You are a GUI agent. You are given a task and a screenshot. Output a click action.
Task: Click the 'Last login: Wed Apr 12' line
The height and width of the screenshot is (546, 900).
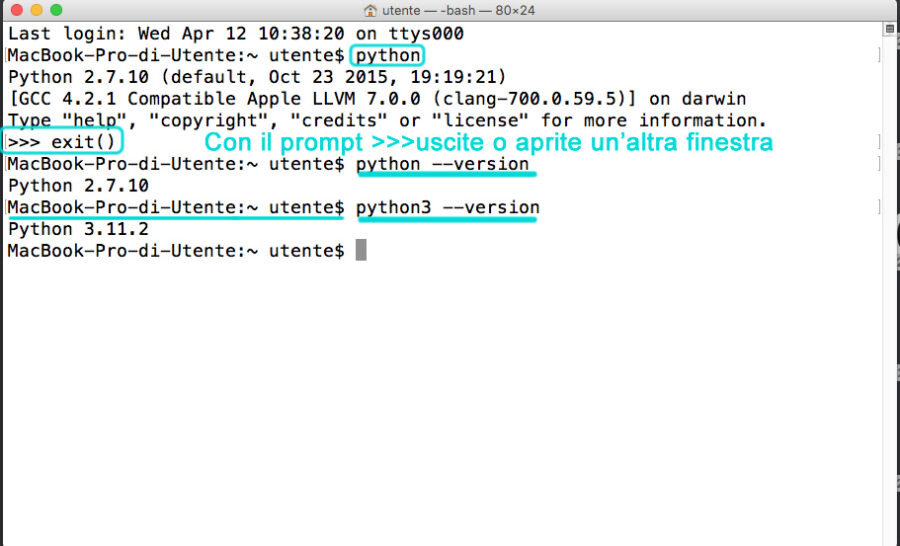(236, 33)
